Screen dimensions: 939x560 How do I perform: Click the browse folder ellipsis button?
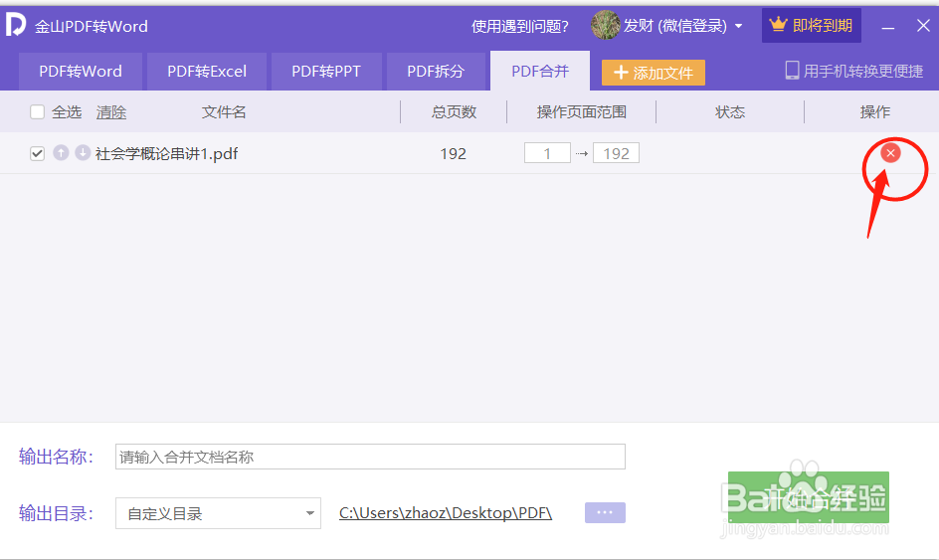pyautogui.click(x=605, y=512)
